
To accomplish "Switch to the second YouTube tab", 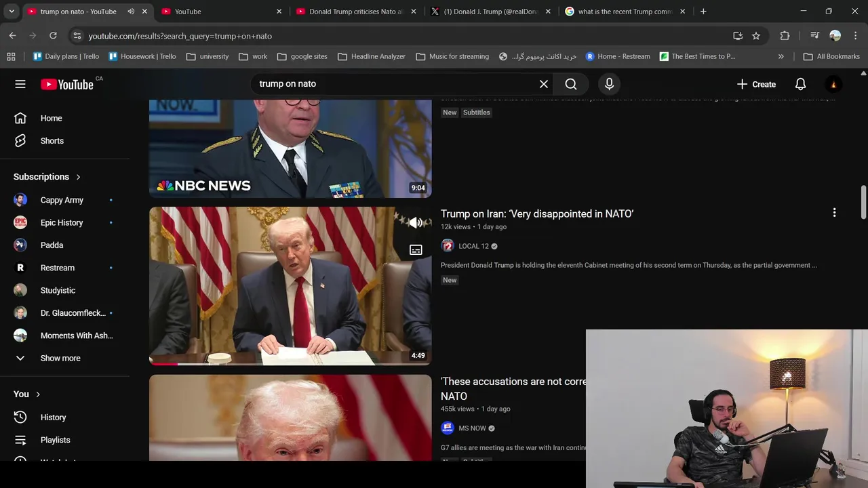I will coord(222,12).
